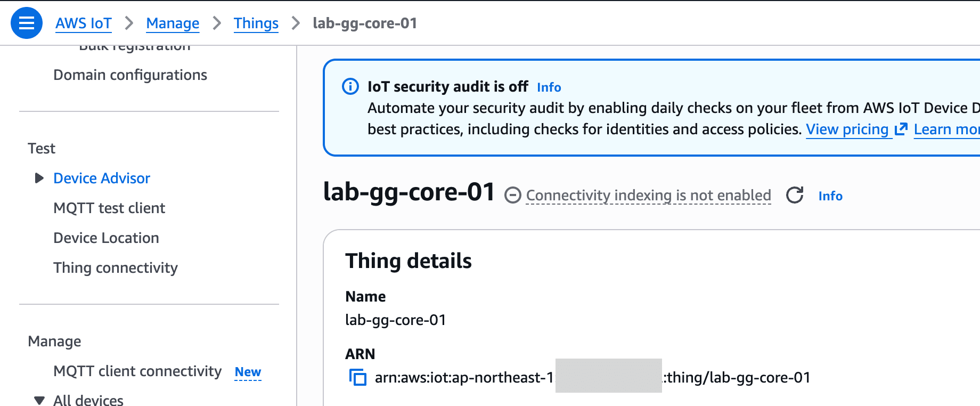
Task: Navigate to Manage breadcrumb
Action: (x=173, y=23)
